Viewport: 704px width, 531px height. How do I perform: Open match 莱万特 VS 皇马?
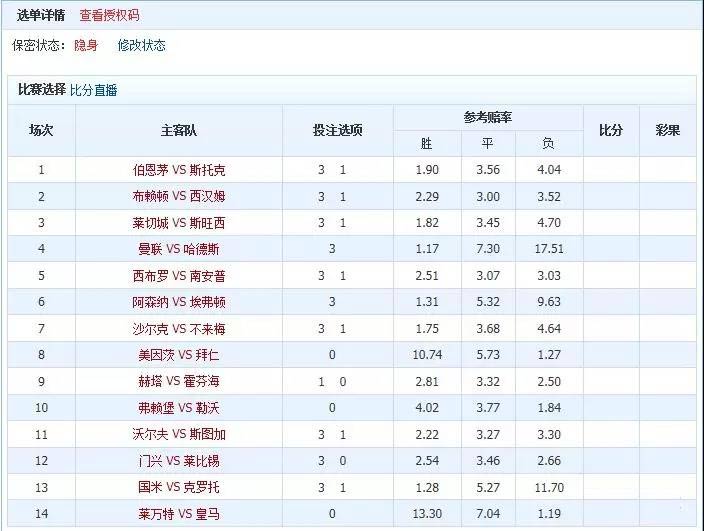[179, 513]
